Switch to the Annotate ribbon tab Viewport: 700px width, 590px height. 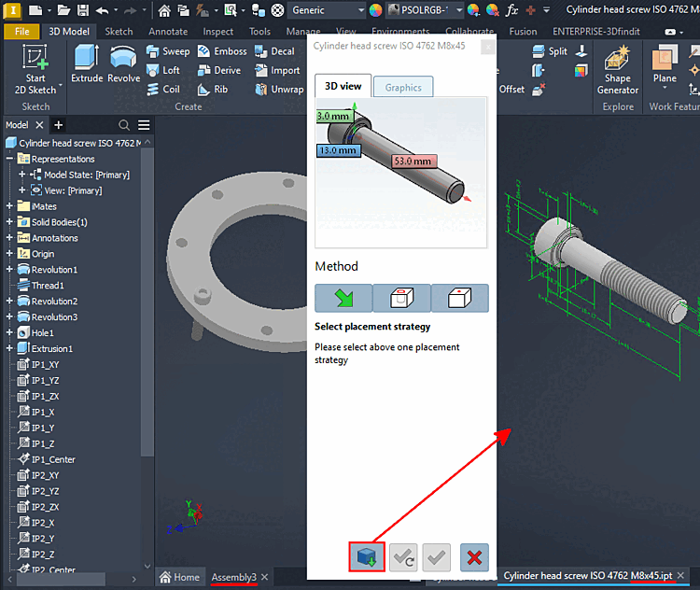point(168,31)
